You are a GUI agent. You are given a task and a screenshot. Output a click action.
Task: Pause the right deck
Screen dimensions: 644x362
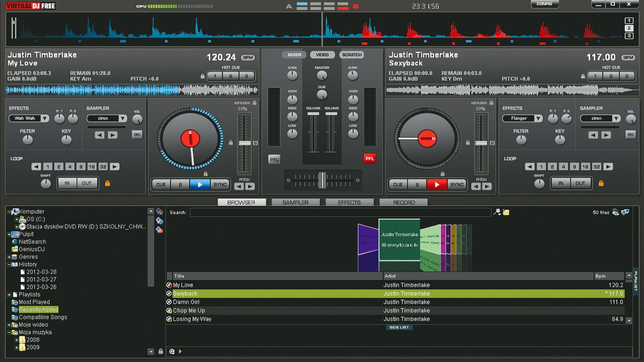point(417,185)
